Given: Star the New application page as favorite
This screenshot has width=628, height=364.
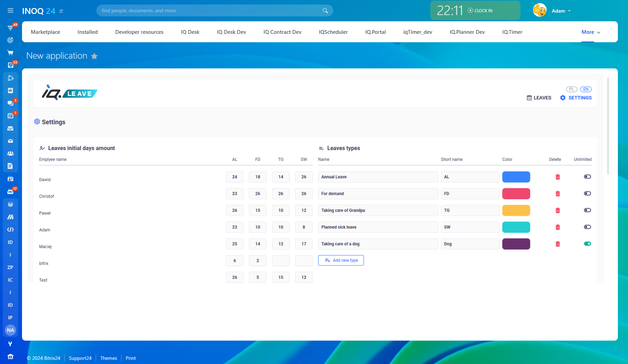Looking at the screenshot, I should click(94, 56).
